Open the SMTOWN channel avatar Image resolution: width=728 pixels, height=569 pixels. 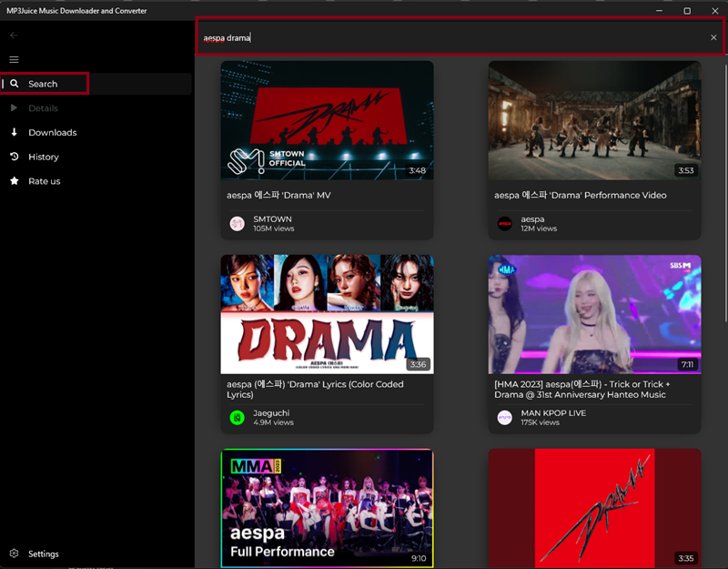click(x=238, y=223)
